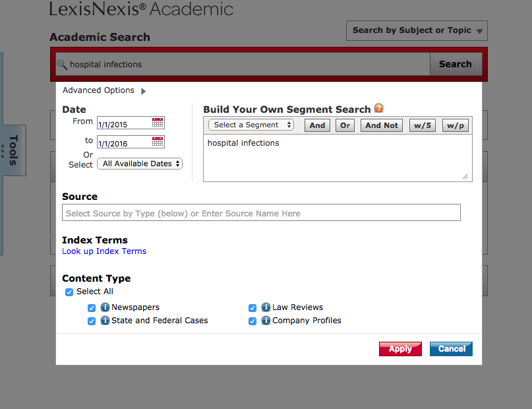This screenshot has width=532, height=409.
Task: Show info about Newspapers content type
Action: [105, 307]
